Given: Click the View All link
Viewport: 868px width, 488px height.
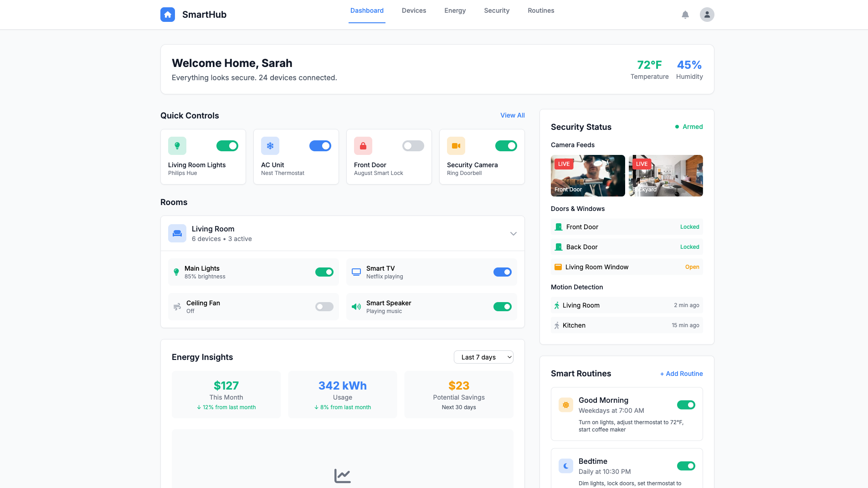Looking at the screenshot, I should (x=512, y=115).
